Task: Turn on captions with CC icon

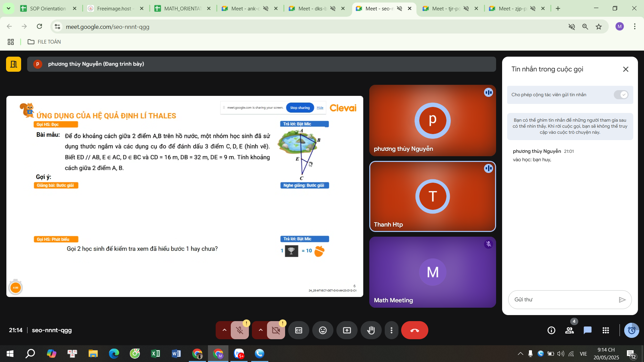Action: pos(299,330)
